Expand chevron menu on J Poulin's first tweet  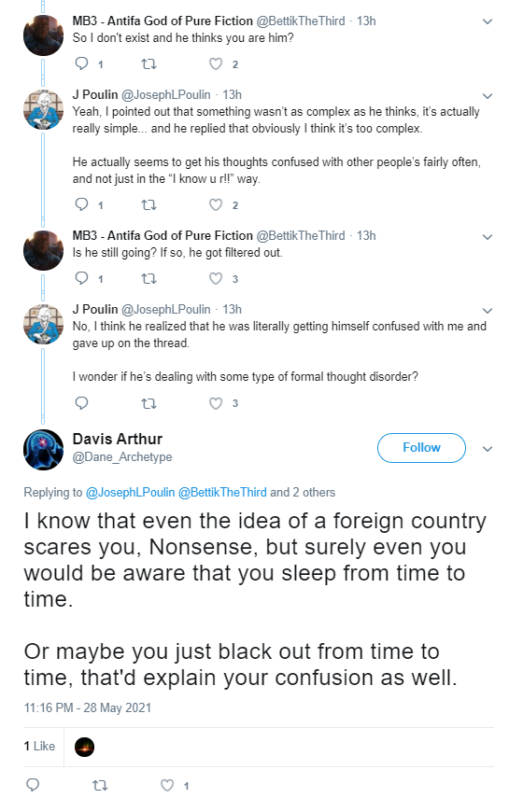coord(488,96)
